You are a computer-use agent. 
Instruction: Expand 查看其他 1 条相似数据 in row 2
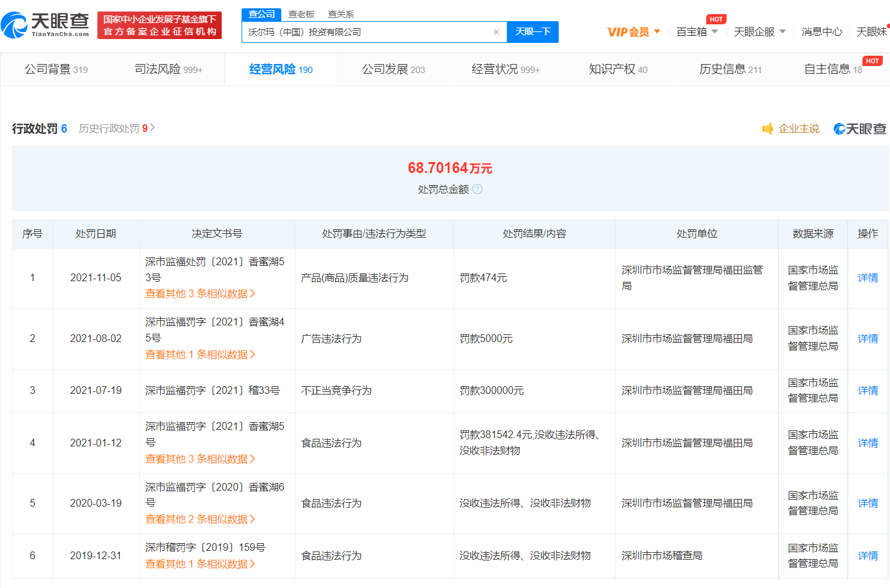pos(201,354)
